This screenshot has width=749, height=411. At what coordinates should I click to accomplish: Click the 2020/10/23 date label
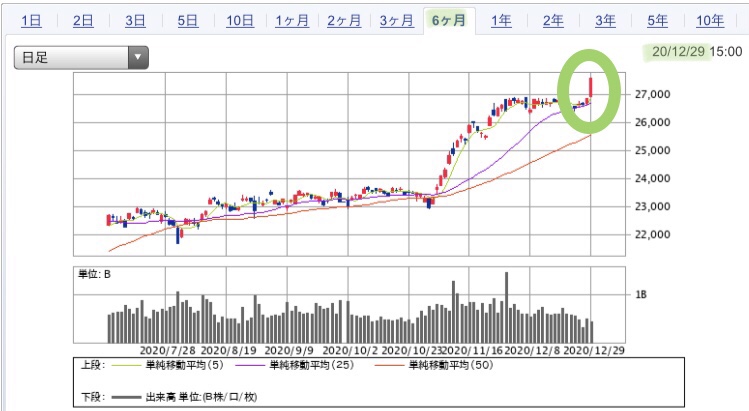point(412,350)
